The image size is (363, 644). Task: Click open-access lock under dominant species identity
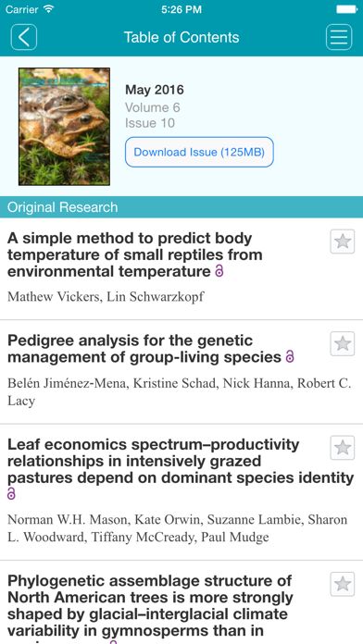11,494
